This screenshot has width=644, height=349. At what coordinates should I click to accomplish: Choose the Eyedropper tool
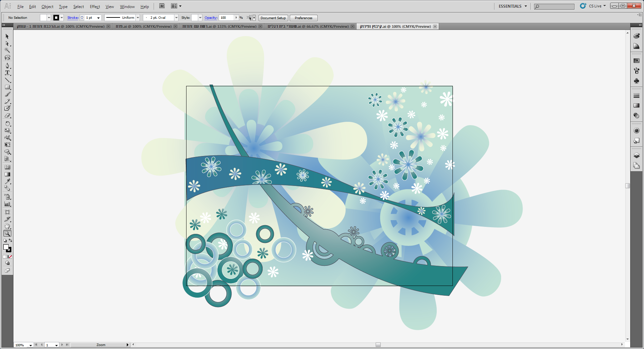pyautogui.click(x=7, y=182)
